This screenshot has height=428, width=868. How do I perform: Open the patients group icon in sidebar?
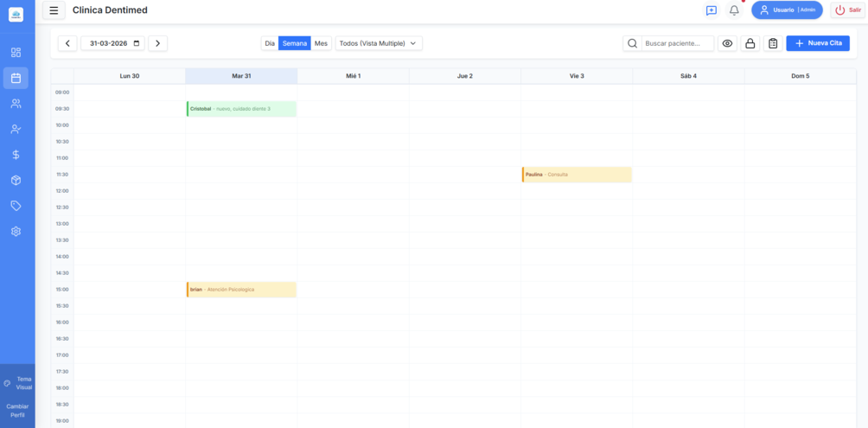16,104
